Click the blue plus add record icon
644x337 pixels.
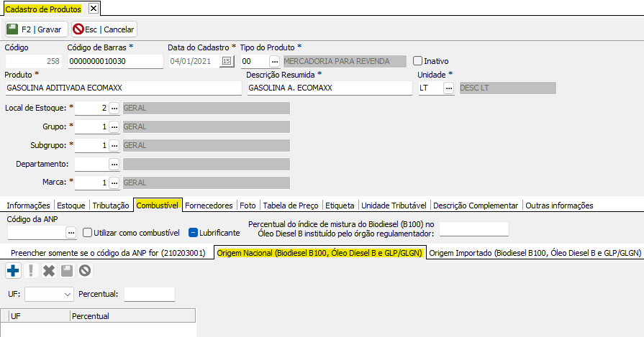[x=13, y=271]
